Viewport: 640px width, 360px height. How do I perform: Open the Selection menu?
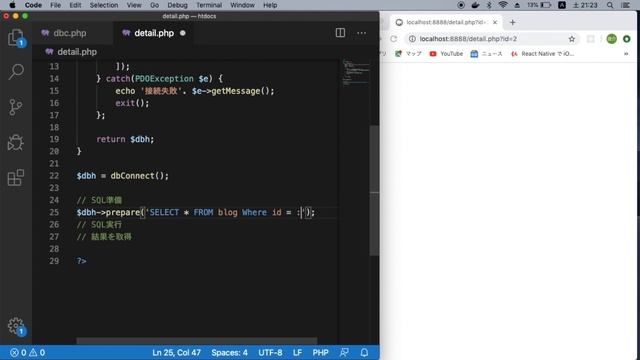pos(104,5)
